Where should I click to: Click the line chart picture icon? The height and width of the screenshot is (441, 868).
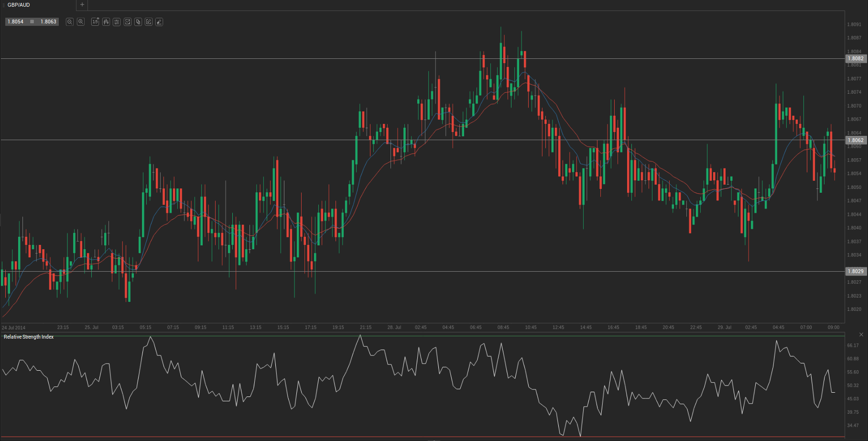point(128,22)
